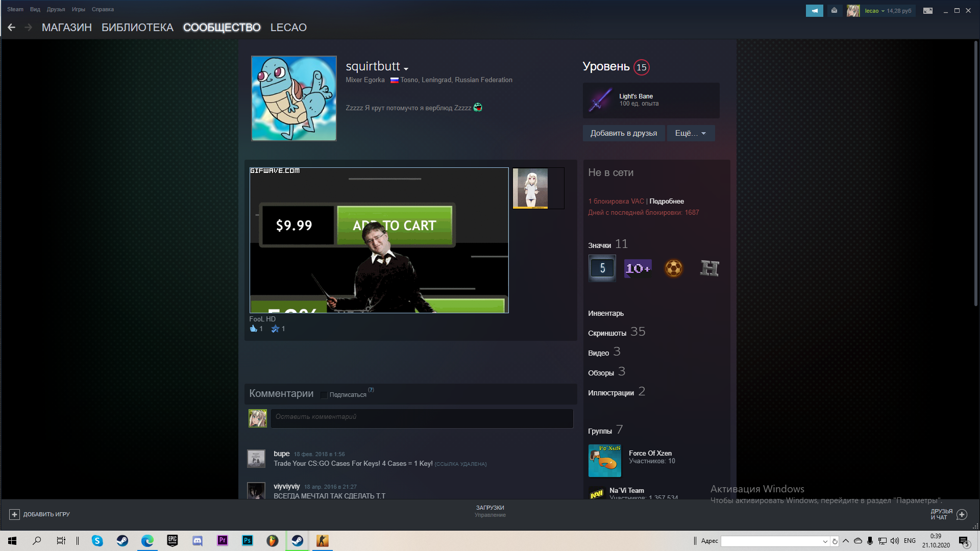Click the level 15 circle badge
The width and height of the screenshot is (980, 551).
[641, 67]
